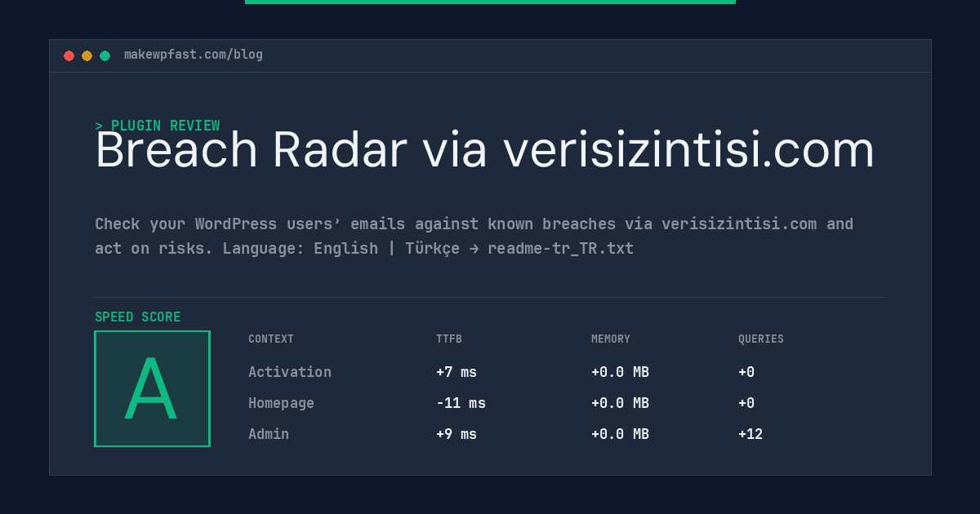Select the Activation row label

[290, 372]
